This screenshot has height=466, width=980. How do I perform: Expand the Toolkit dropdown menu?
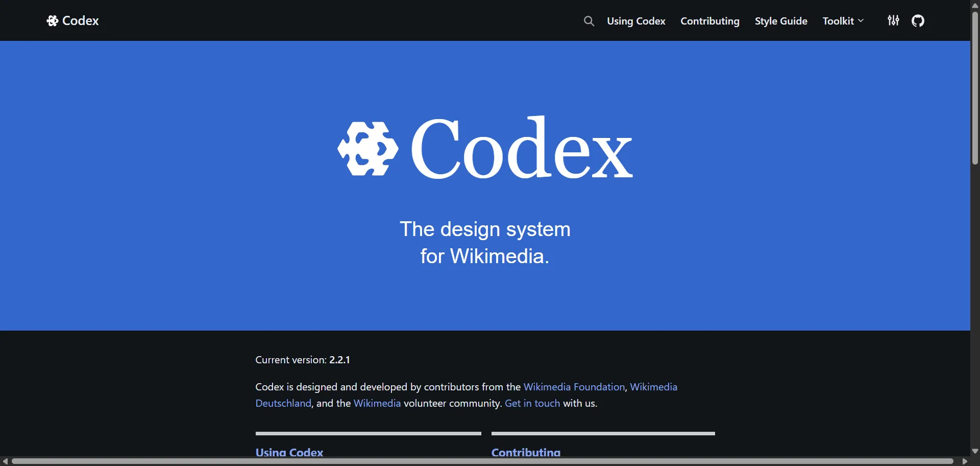pos(843,21)
